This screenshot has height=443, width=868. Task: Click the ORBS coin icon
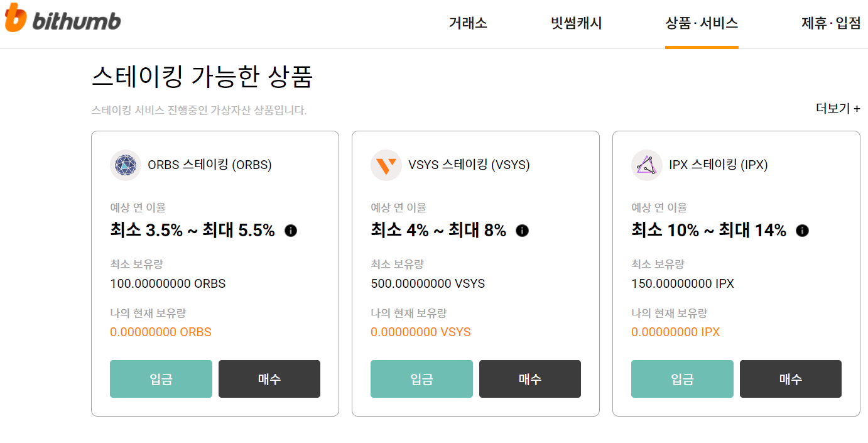click(x=126, y=165)
